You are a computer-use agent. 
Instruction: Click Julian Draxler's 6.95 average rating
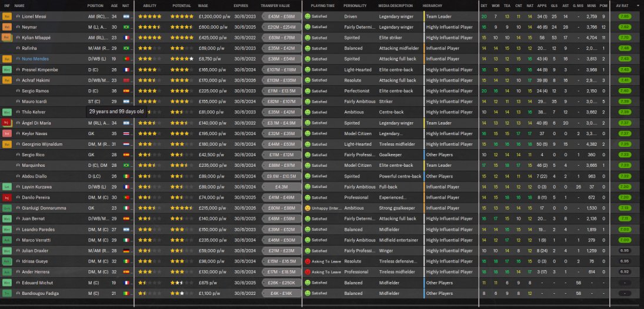(x=625, y=251)
